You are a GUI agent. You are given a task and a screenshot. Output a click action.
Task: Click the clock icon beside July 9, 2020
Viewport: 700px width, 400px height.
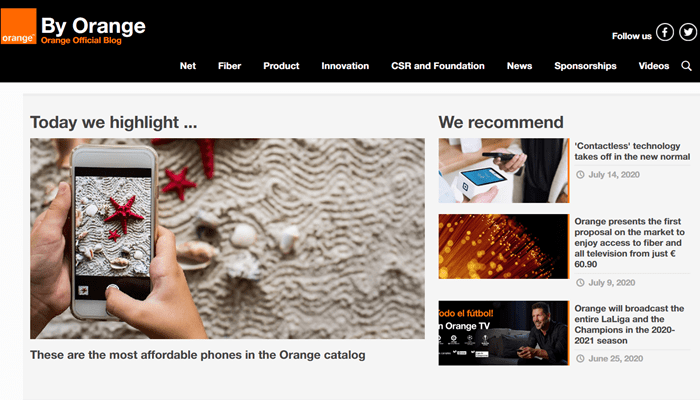point(580,283)
